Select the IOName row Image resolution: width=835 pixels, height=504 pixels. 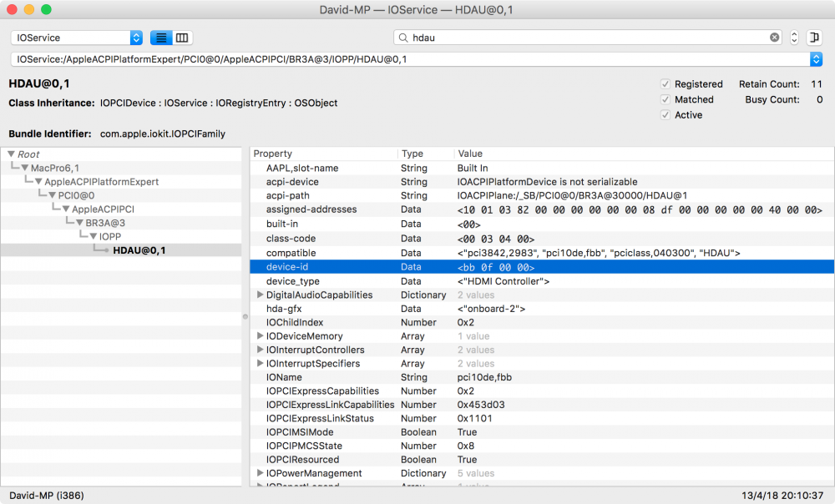pyautogui.click(x=542, y=377)
